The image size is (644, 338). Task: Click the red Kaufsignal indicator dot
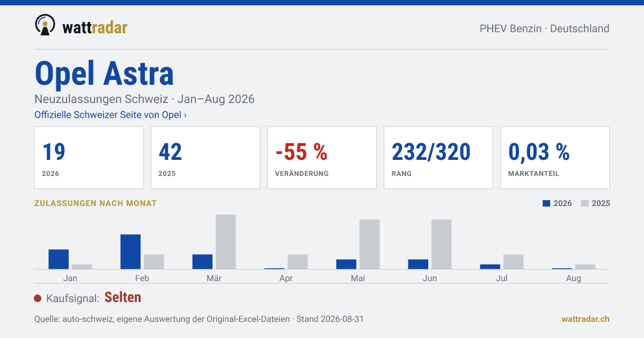(38, 298)
